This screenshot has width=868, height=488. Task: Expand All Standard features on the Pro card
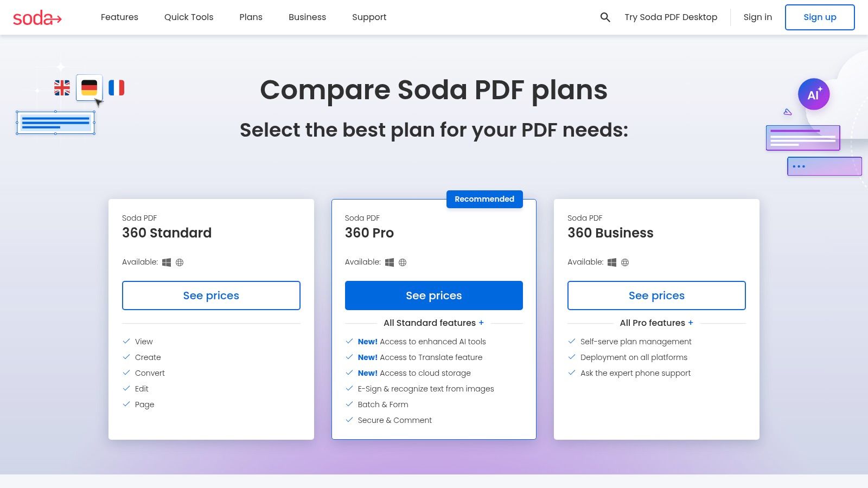pyautogui.click(x=433, y=323)
